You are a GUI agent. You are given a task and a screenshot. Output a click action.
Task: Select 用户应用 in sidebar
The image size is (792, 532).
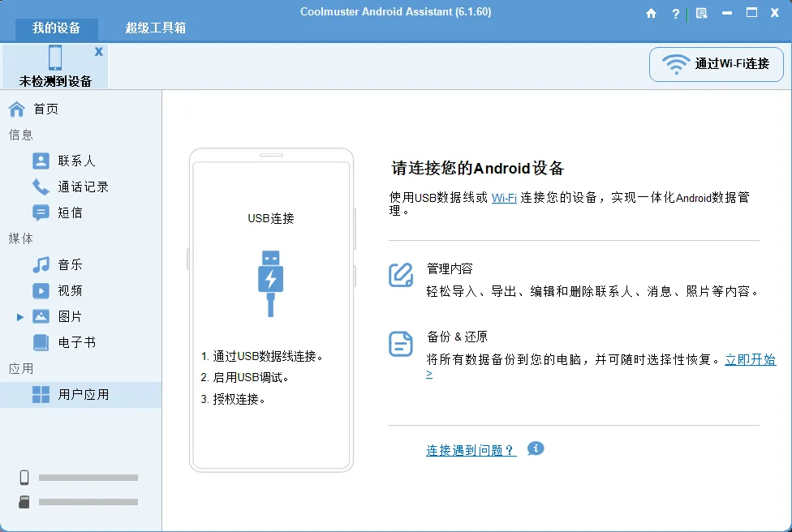coord(81,395)
